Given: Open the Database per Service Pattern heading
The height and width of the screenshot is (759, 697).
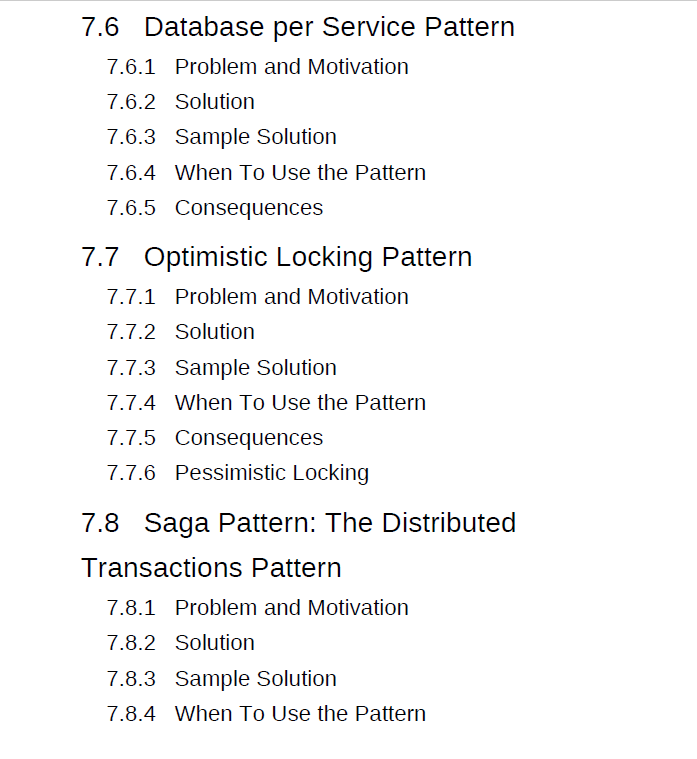Looking at the screenshot, I should coord(329,27).
